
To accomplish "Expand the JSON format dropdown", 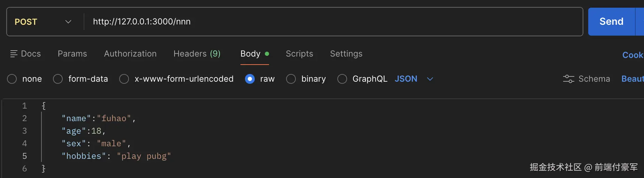I will [430, 79].
